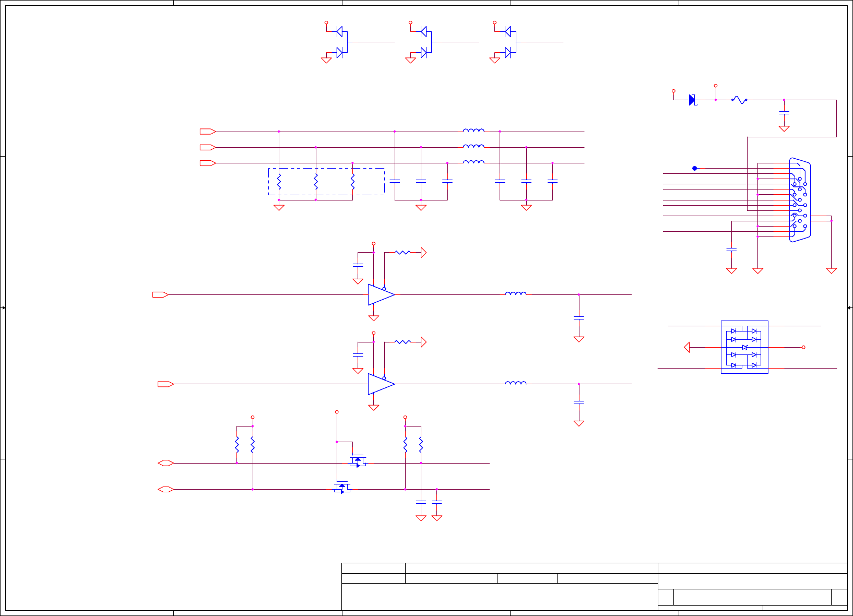Click the lower bidirectional hexagon port

tap(166, 489)
